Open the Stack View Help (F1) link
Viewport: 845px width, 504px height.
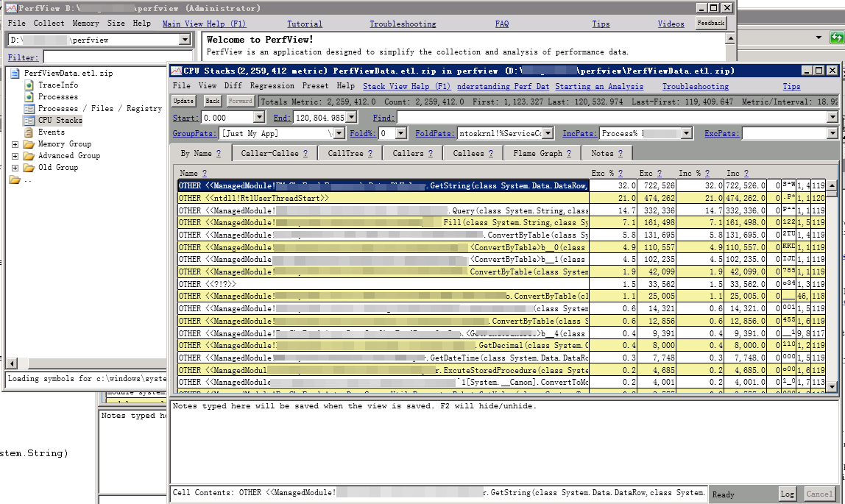pyautogui.click(x=406, y=86)
